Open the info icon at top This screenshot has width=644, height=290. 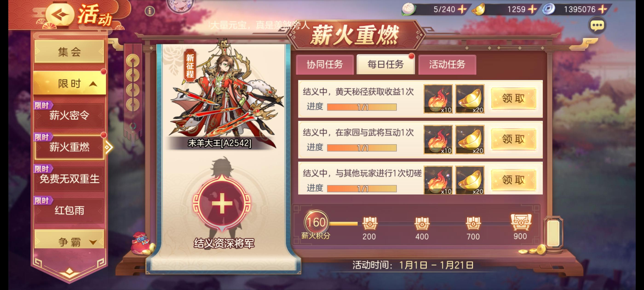(x=150, y=11)
